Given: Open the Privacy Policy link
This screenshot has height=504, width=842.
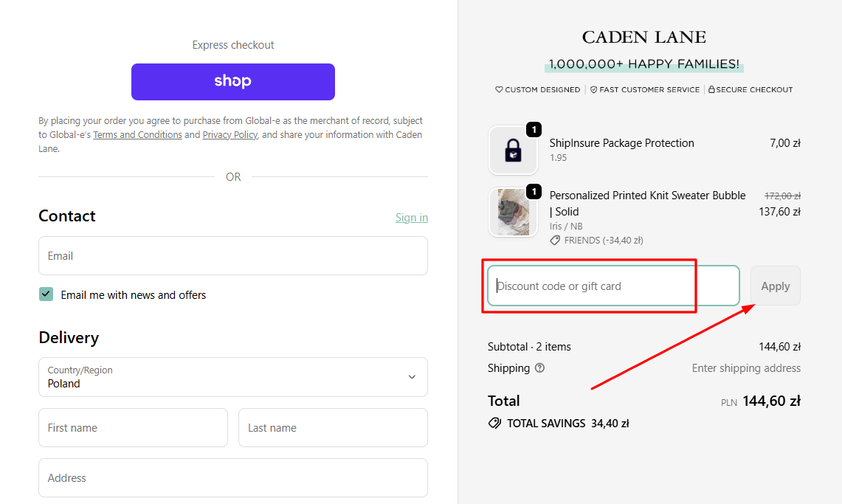Looking at the screenshot, I should click(230, 134).
